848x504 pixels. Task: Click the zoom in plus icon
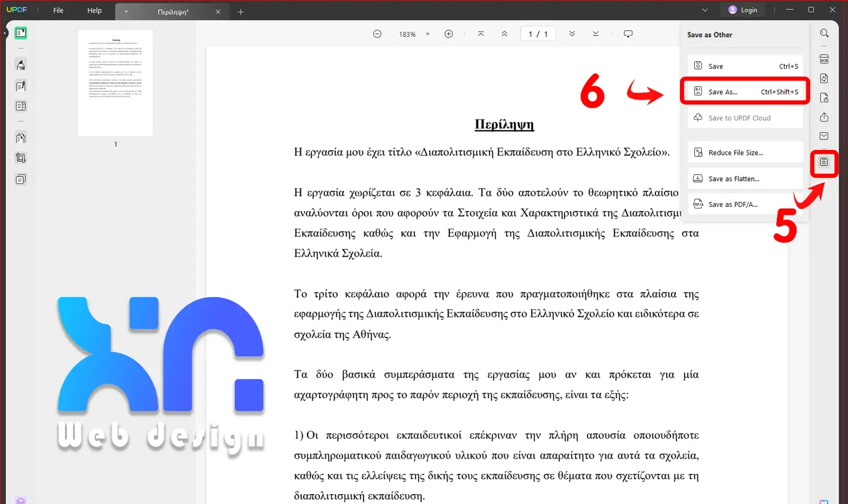tap(448, 34)
